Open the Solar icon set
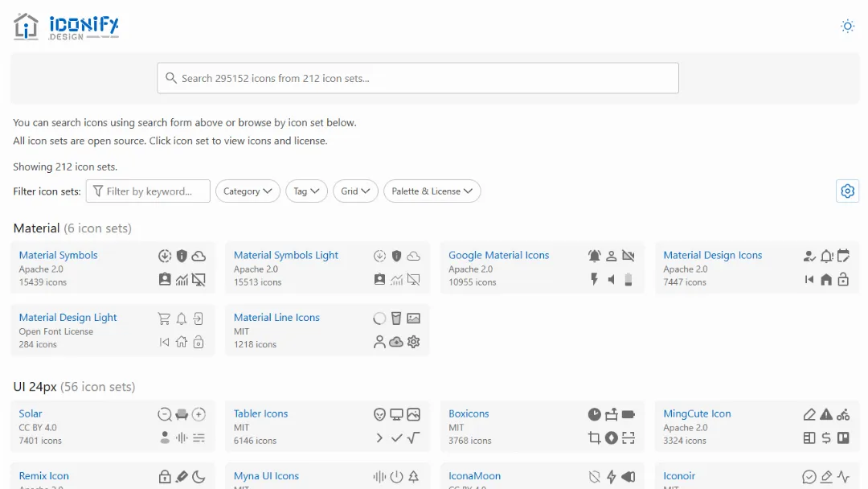Image resolution: width=868 pixels, height=489 pixels. (31, 413)
